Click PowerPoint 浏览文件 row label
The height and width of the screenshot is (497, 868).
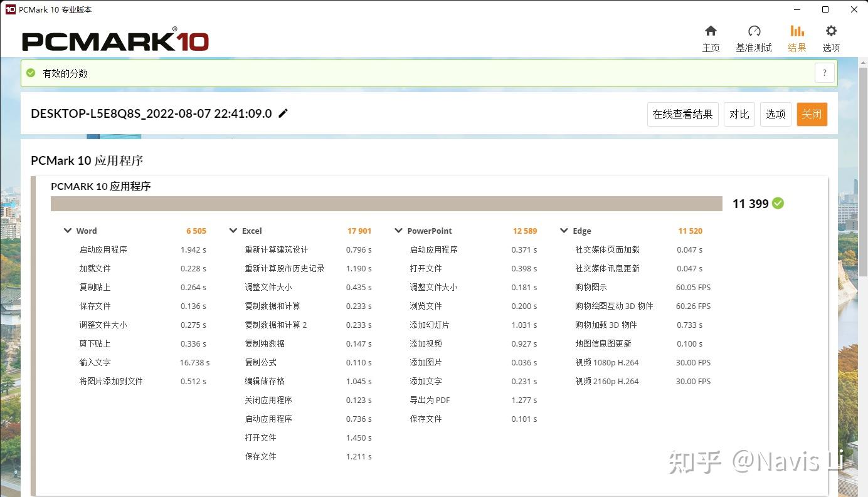[426, 306]
